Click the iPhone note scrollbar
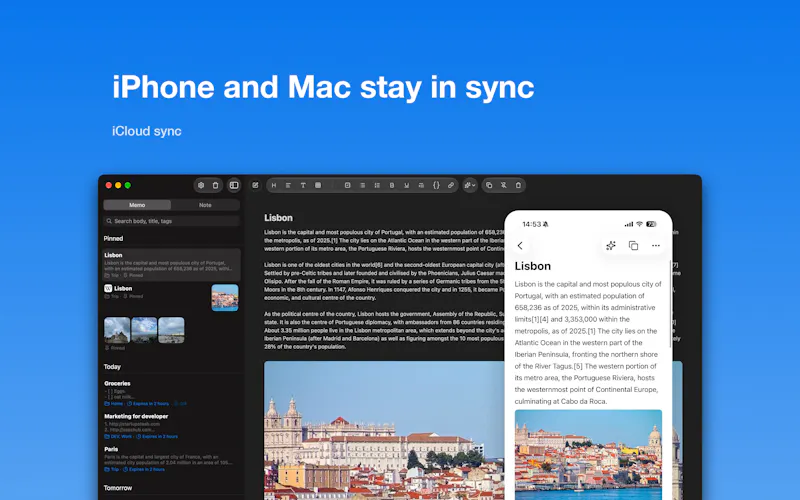 tap(670, 305)
